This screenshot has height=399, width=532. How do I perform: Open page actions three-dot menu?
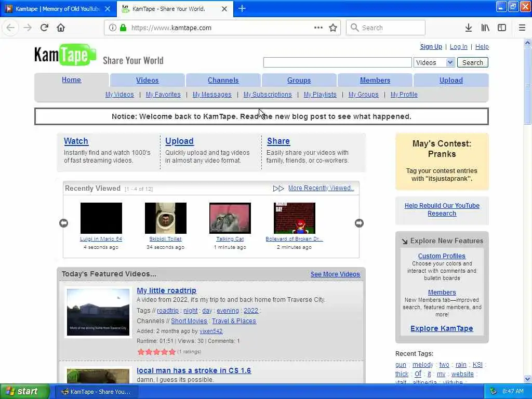[x=318, y=28]
